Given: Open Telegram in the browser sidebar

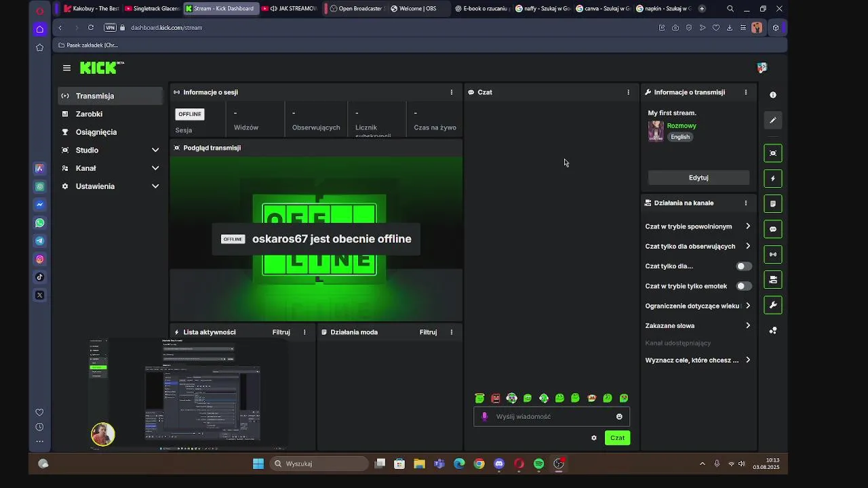Looking at the screenshot, I should click(x=40, y=241).
